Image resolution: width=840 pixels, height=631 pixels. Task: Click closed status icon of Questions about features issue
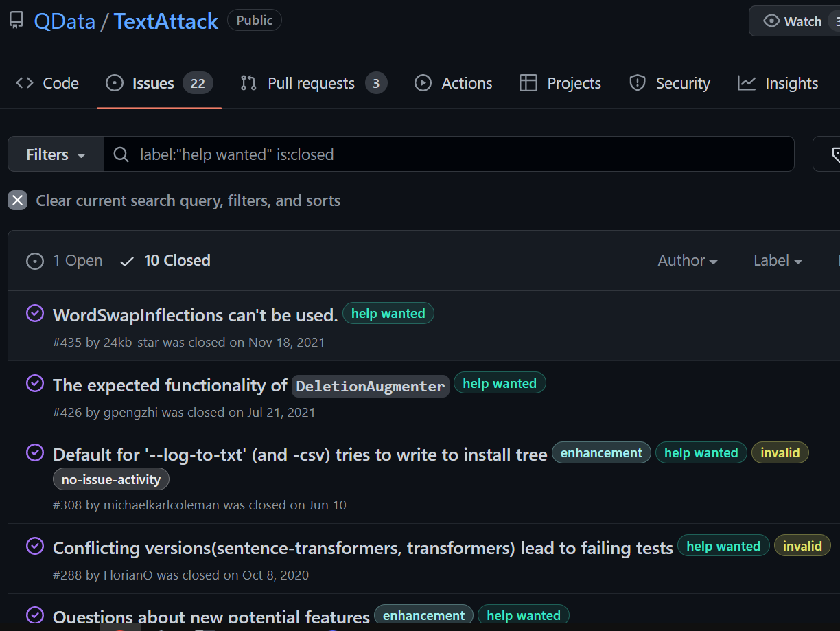[35, 615]
